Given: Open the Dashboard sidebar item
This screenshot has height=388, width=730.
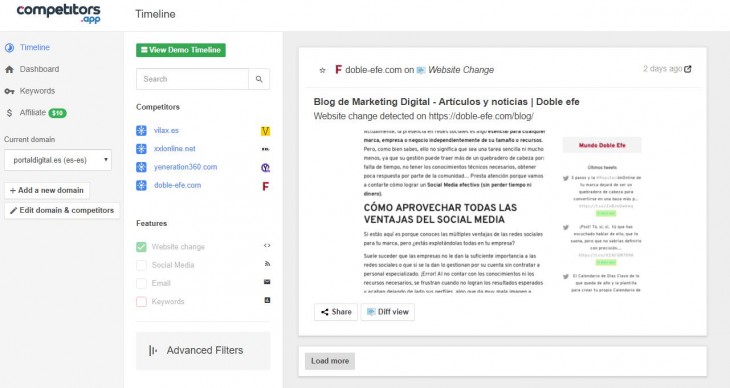Looking at the screenshot, I should pyautogui.click(x=39, y=69).
